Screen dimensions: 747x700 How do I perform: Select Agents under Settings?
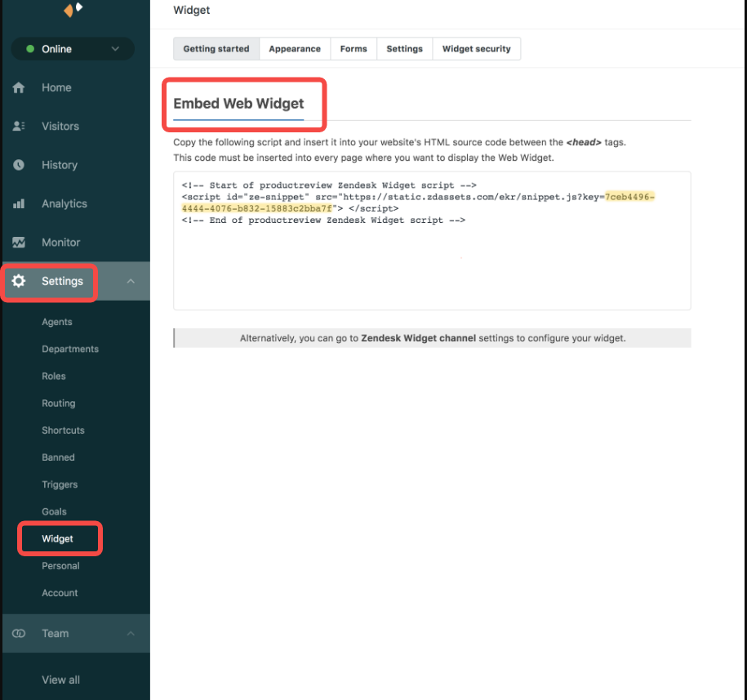pos(56,322)
